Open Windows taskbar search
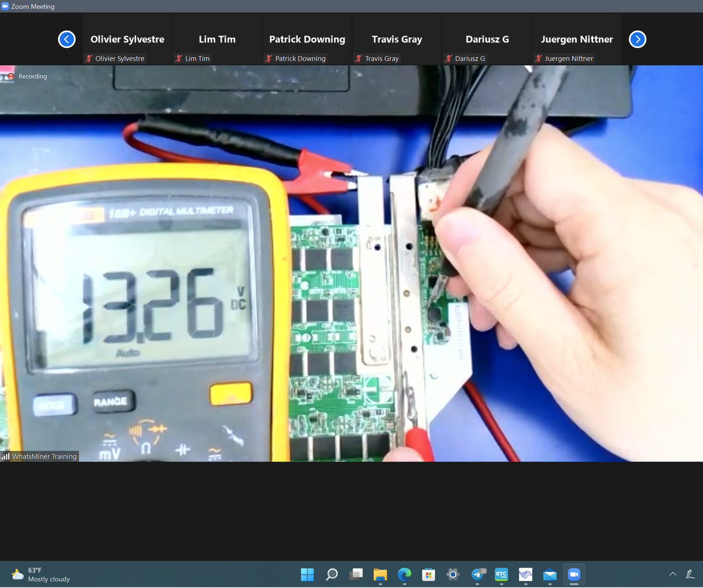 click(332, 574)
